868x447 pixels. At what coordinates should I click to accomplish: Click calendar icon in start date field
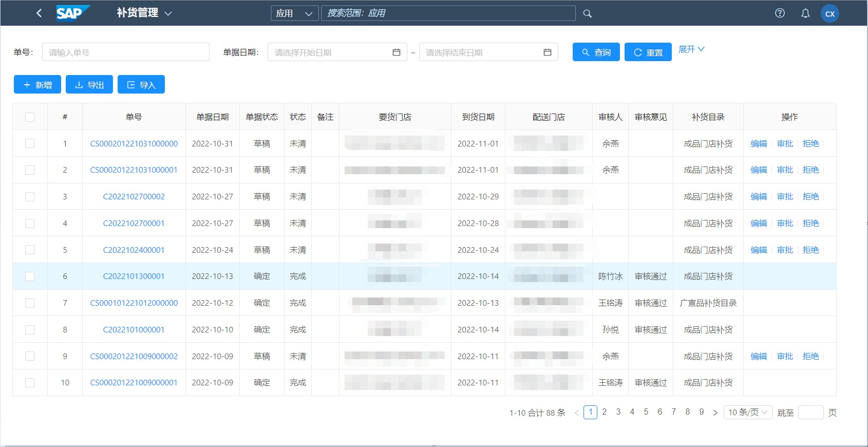pos(397,52)
